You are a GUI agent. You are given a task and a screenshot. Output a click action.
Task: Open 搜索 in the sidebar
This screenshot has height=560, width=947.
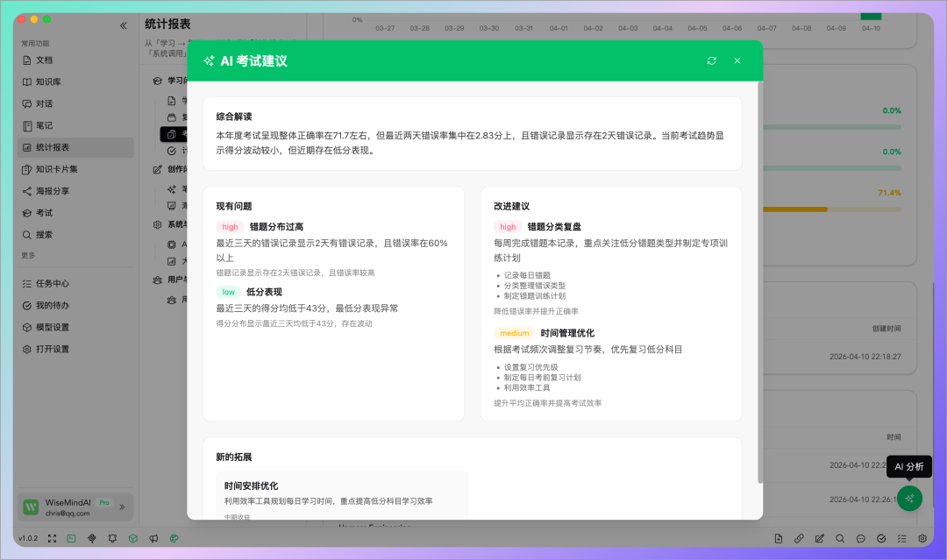click(75, 235)
